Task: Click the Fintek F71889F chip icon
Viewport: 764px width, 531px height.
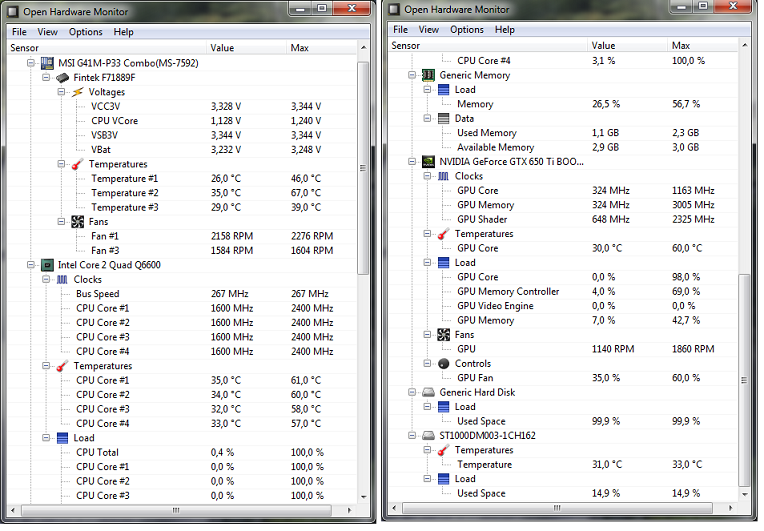Action: tap(62, 78)
